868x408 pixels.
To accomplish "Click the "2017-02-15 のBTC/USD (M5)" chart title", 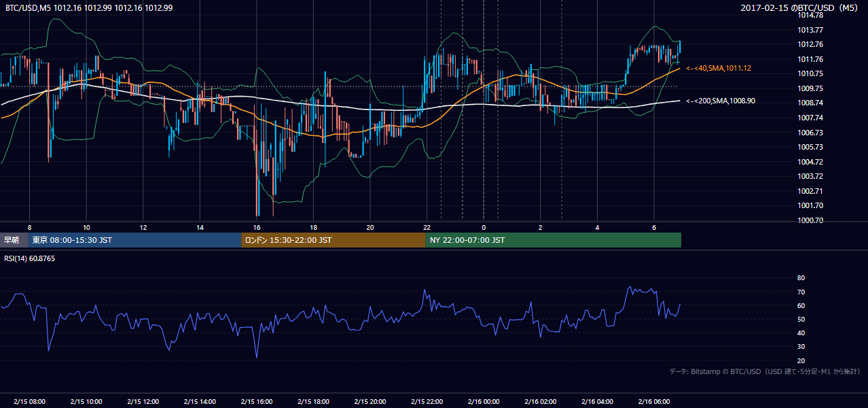I will (799, 7).
